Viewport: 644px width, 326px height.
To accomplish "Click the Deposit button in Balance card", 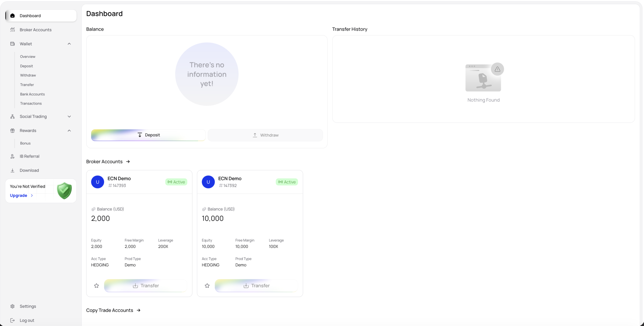I will point(148,135).
